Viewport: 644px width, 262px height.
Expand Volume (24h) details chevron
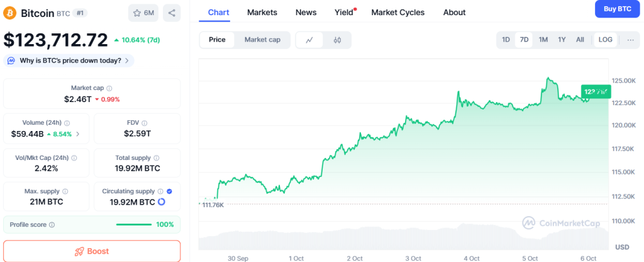(x=78, y=134)
